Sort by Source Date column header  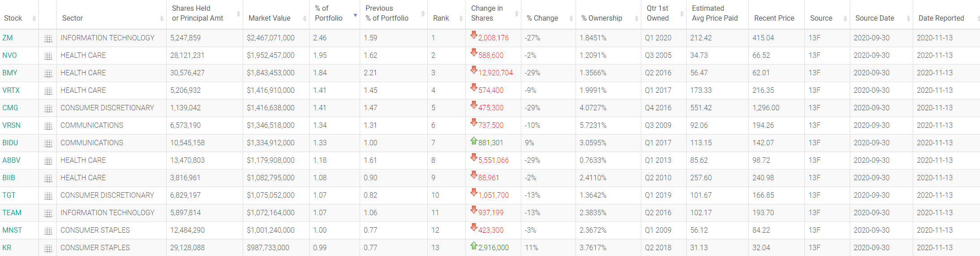(875, 18)
